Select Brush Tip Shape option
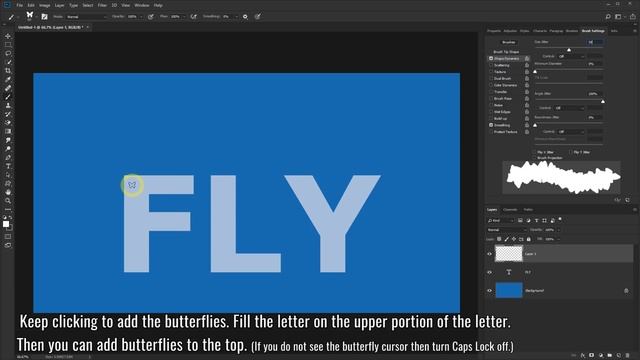The height and width of the screenshot is (360, 640). point(506,52)
